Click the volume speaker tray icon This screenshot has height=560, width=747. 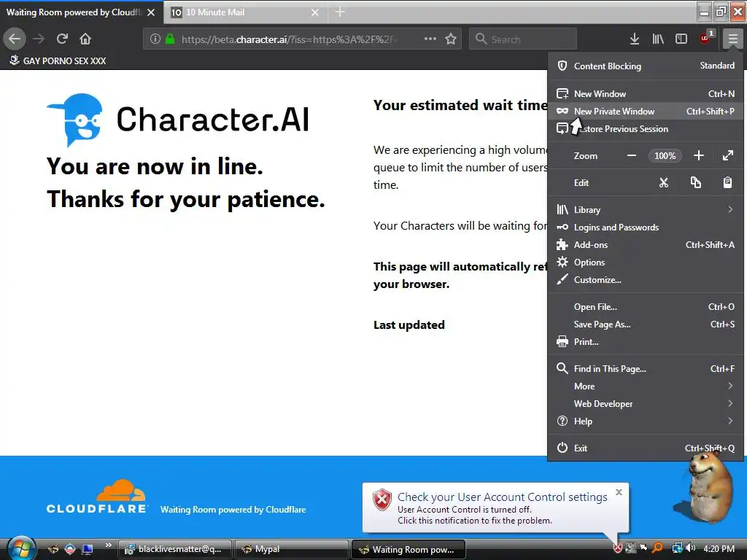[x=690, y=548]
